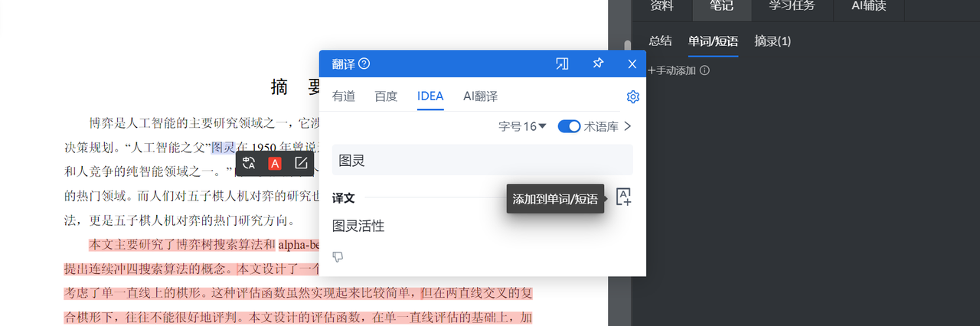Select the 总结 sub-tab

tap(660, 41)
